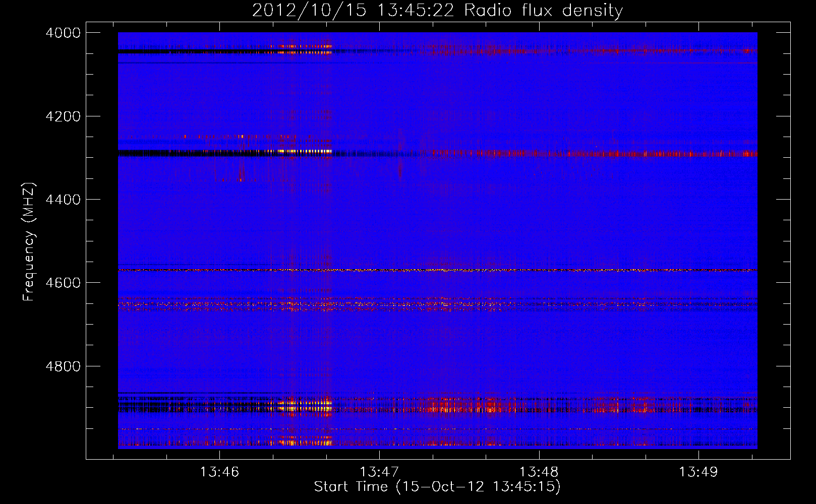816x504 pixels.
Task: Select the 4800 frequency axis label
Action: pyautogui.click(x=63, y=366)
